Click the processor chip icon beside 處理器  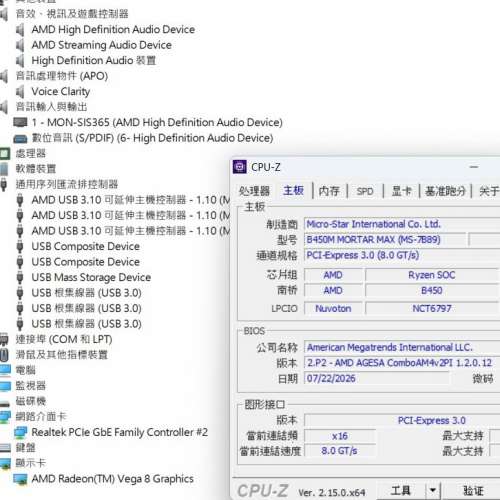tap(4, 154)
